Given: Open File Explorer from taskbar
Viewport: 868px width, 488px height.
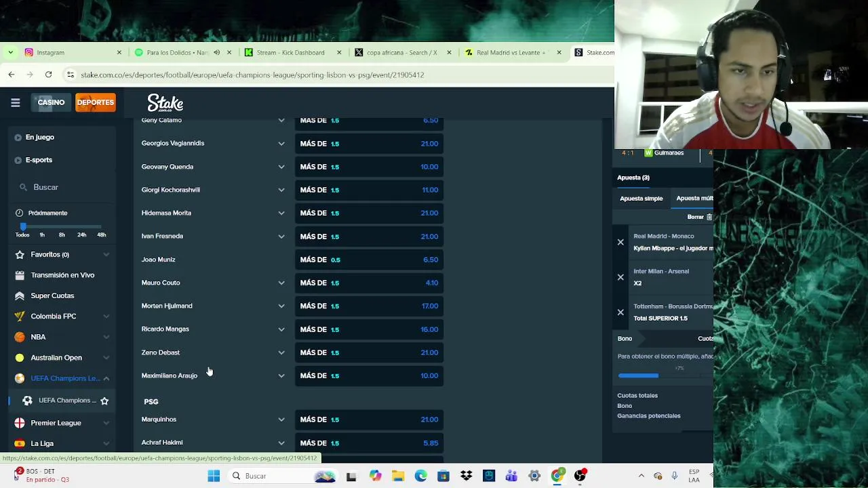Looking at the screenshot, I should (x=398, y=476).
